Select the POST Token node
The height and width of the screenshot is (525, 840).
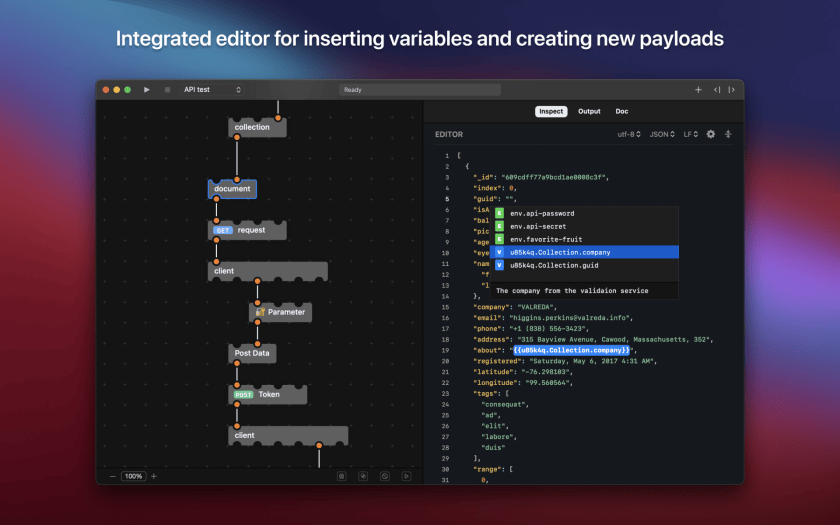[x=267, y=394]
